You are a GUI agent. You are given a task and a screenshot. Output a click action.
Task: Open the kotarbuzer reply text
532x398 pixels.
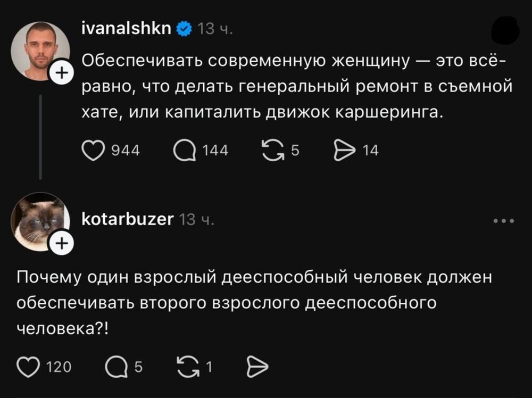click(x=254, y=303)
